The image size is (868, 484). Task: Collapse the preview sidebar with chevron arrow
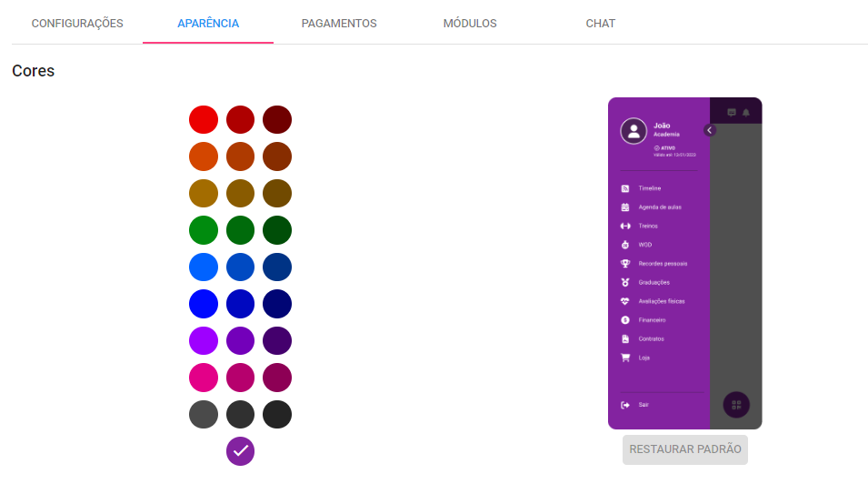pyautogui.click(x=710, y=130)
